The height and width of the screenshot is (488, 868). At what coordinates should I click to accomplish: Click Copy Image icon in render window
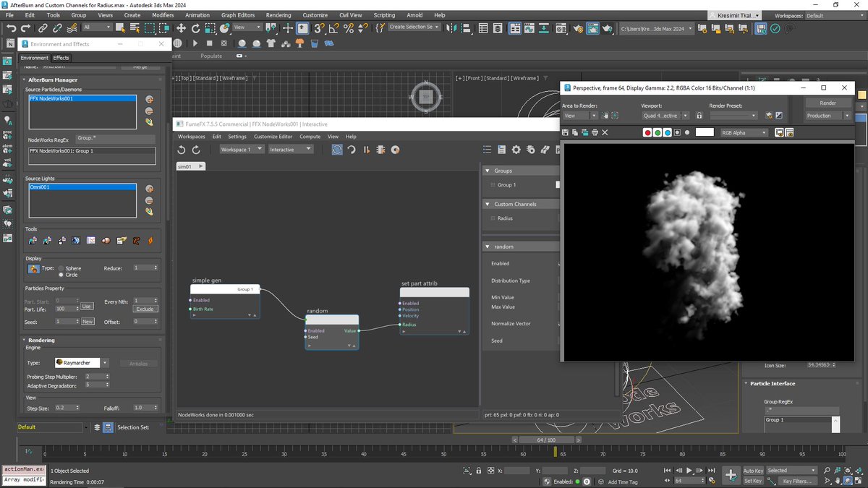pos(575,132)
